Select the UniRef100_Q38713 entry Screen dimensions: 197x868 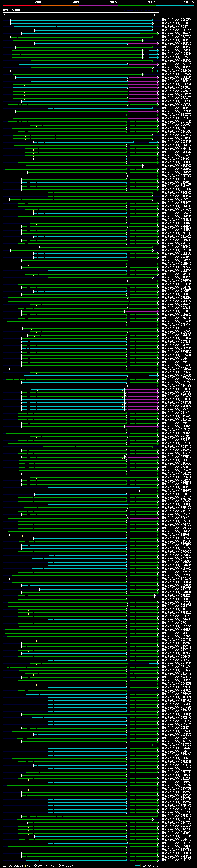point(177,179)
